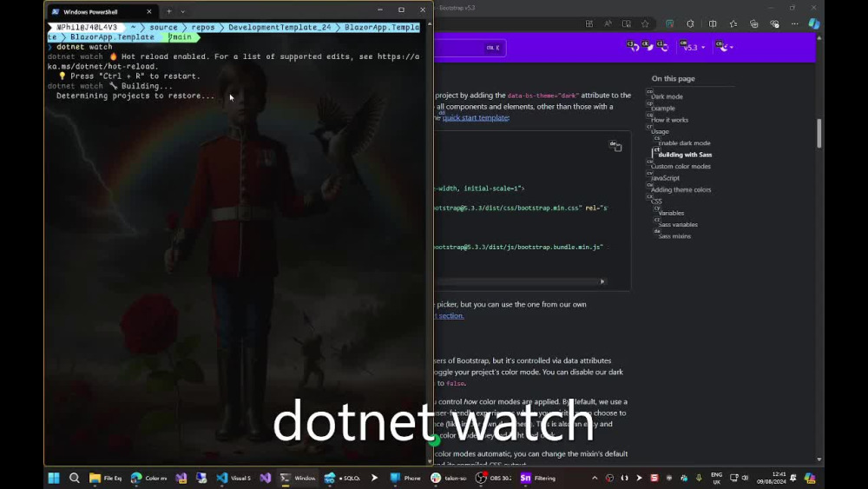Open the Browser essentials heart icon

pos(774,23)
